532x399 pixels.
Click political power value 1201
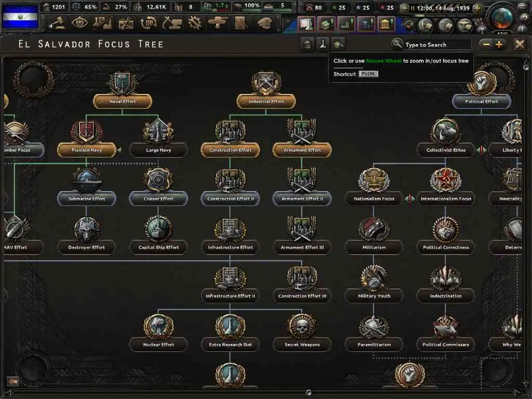coord(58,7)
